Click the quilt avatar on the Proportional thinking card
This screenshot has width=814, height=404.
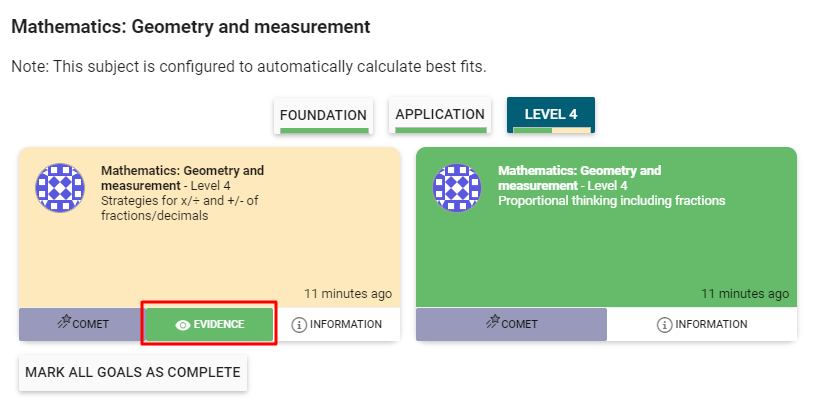(x=458, y=187)
